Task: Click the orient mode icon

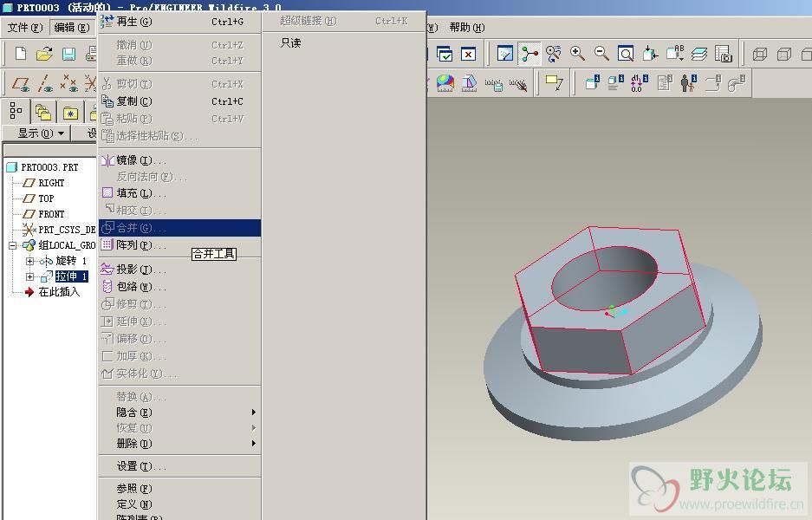Action: (x=553, y=54)
